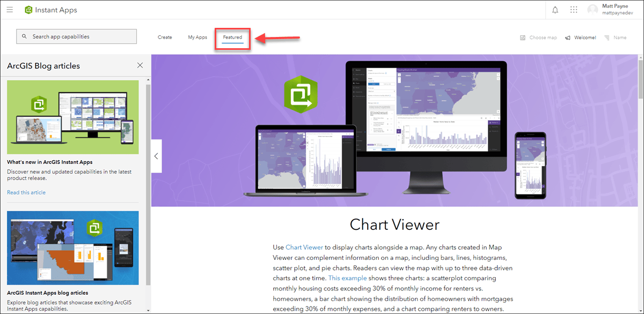Viewport: 644px width, 314px height.
Task: Click the Instant Apps title text
Action: 56,10
